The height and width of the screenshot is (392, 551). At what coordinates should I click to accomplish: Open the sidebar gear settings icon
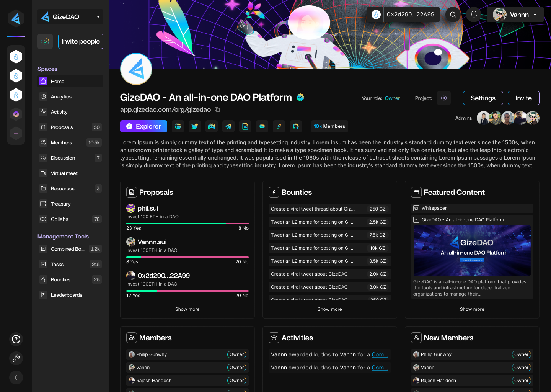(45, 41)
